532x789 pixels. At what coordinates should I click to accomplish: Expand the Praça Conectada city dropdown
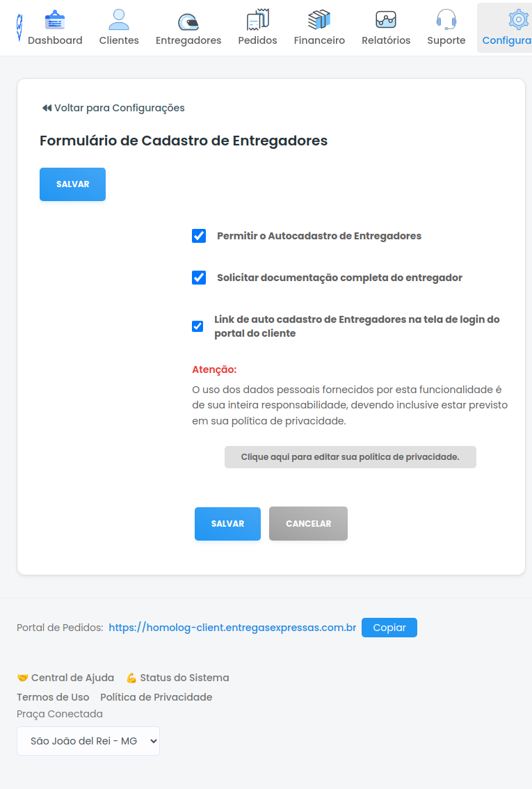pyautogui.click(x=88, y=741)
